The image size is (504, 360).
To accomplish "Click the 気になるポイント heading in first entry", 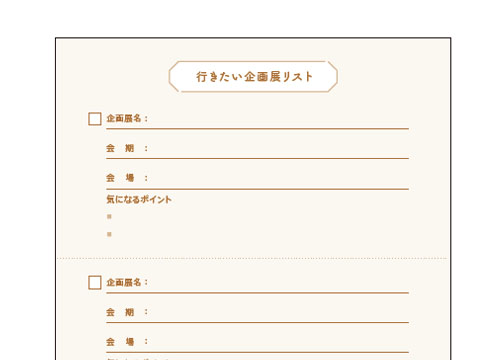I will 139,199.
